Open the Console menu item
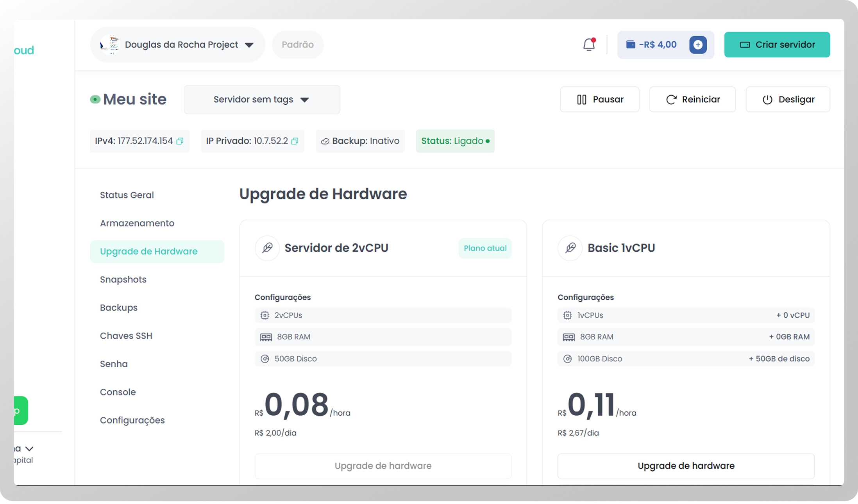 click(118, 392)
